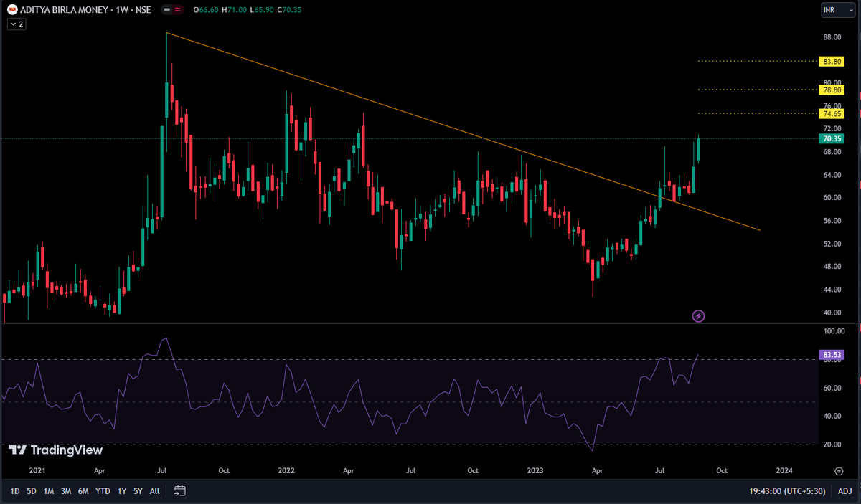Click the 2022 time axis label

click(286, 471)
